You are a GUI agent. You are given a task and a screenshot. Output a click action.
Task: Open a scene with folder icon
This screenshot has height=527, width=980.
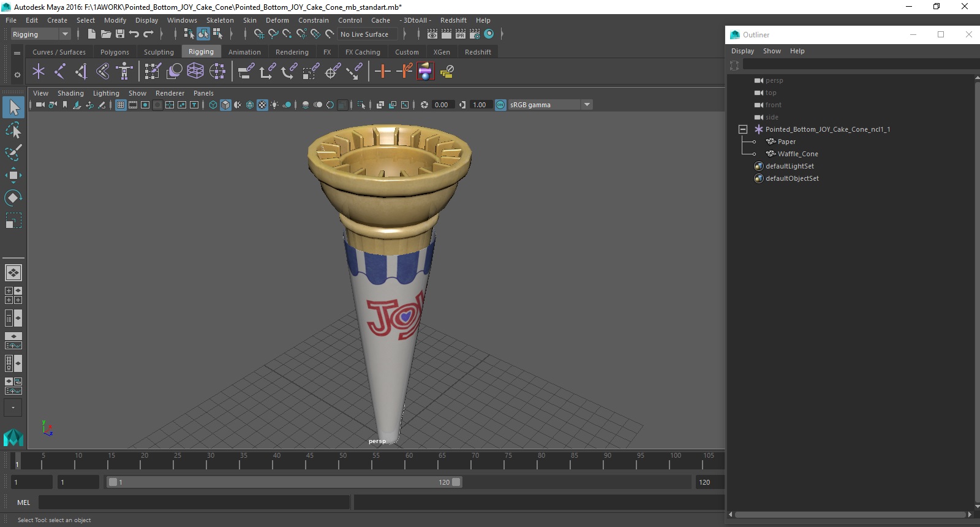click(x=106, y=34)
